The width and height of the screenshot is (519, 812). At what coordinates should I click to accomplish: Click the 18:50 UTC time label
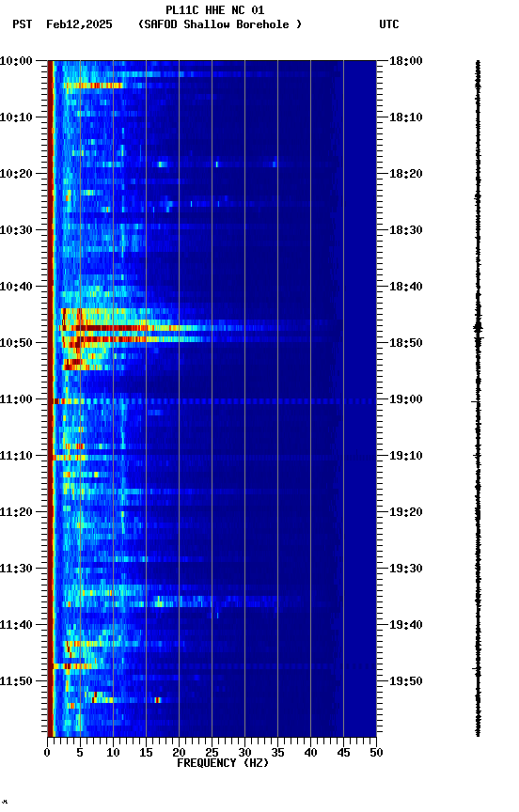(406, 343)
